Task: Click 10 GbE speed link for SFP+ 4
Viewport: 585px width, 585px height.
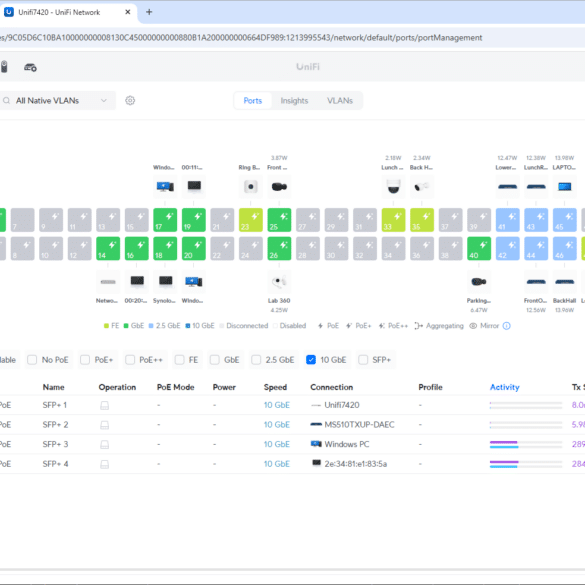Action: (277, 464)
